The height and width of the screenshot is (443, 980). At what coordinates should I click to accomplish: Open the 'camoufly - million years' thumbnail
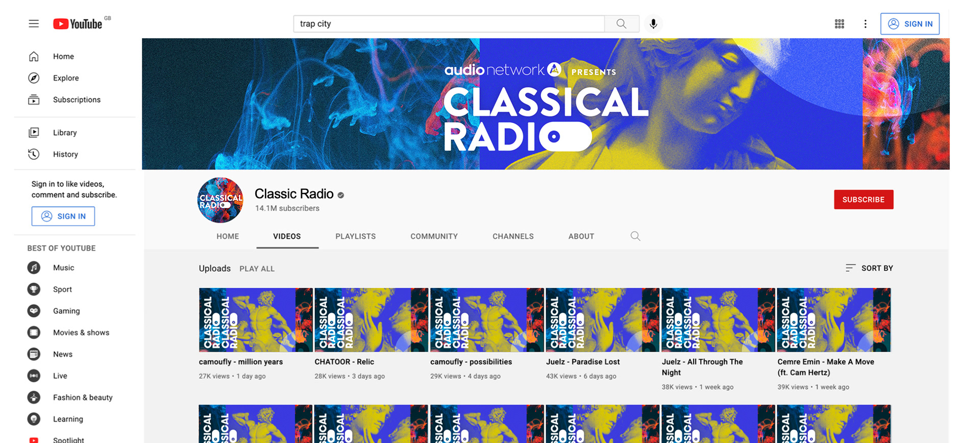(256, 320)
